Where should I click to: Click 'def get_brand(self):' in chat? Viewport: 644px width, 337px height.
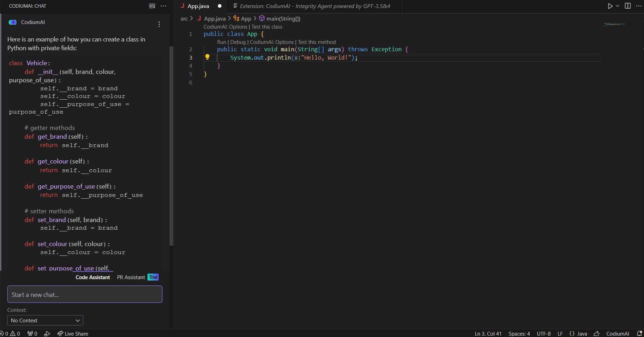pos(56,137)
